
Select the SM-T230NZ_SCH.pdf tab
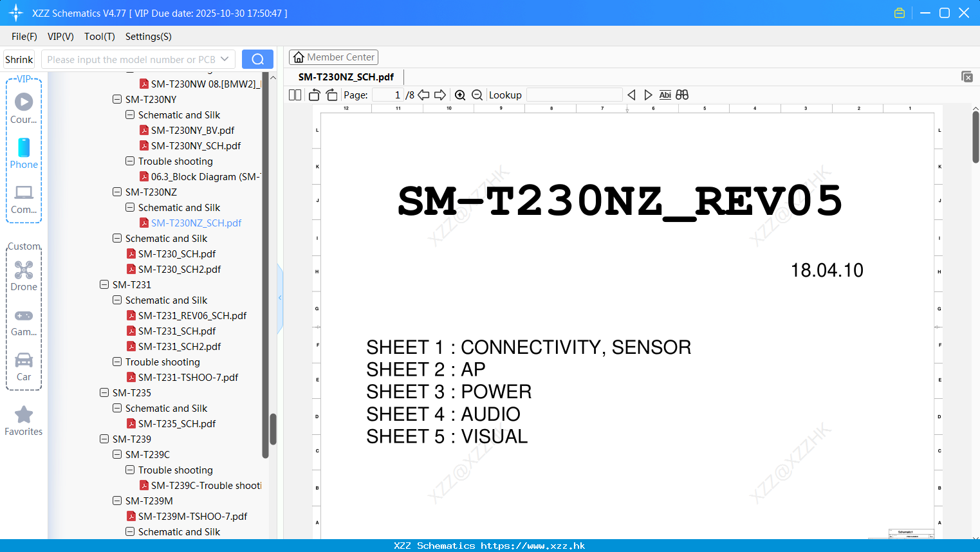pyautogui.click(x=346, y=77)
